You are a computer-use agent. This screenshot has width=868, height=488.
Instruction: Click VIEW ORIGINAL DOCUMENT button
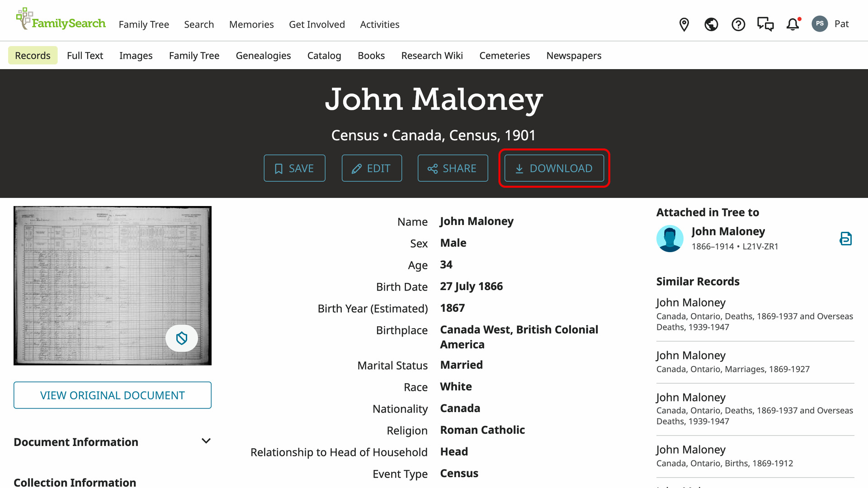113,395
